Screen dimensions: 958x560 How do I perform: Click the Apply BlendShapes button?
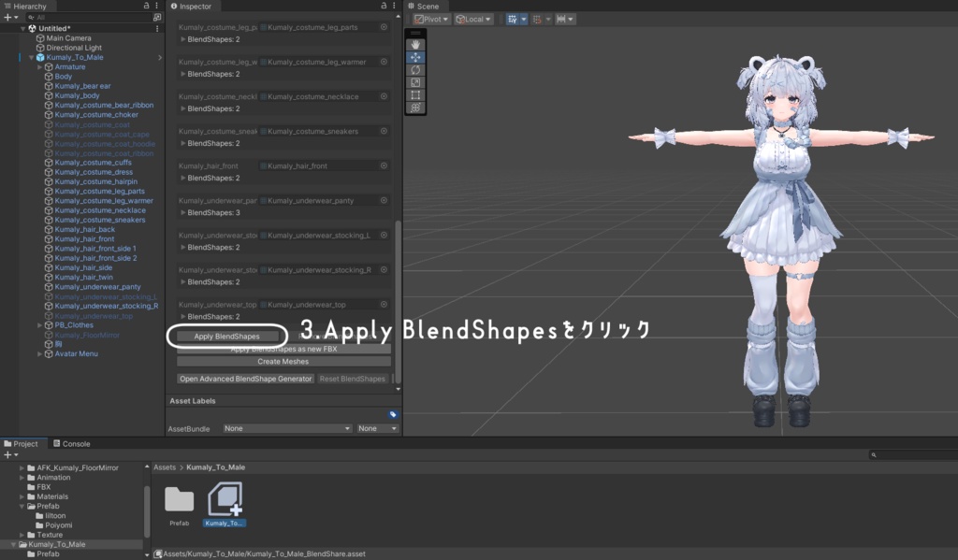pos(226,336)
